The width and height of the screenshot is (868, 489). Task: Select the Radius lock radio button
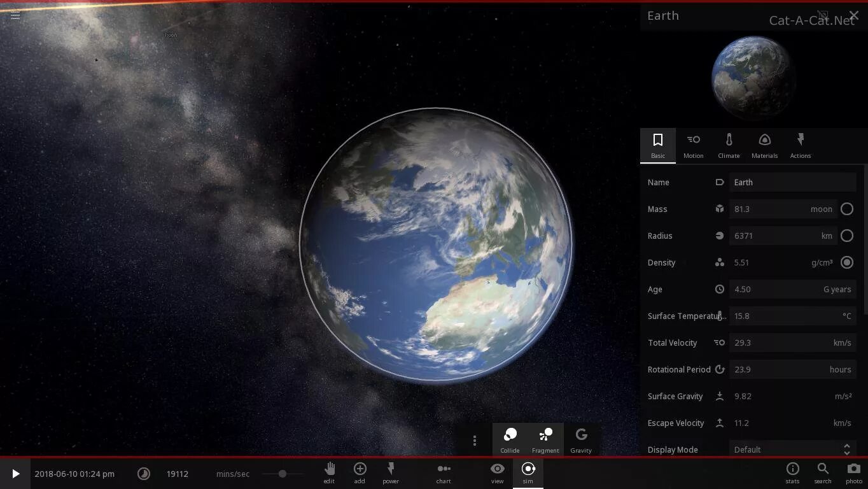coord(847,236)
